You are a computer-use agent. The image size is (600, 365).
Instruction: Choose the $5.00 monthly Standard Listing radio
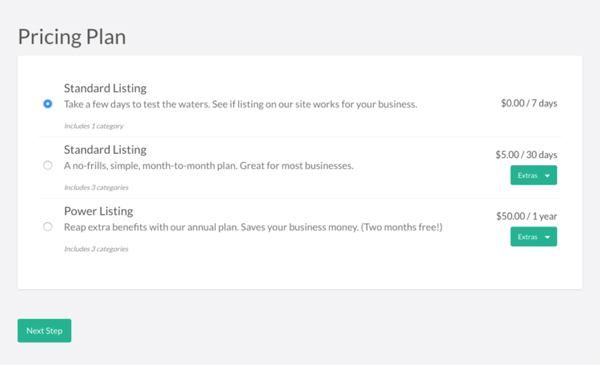click(48, 165)
